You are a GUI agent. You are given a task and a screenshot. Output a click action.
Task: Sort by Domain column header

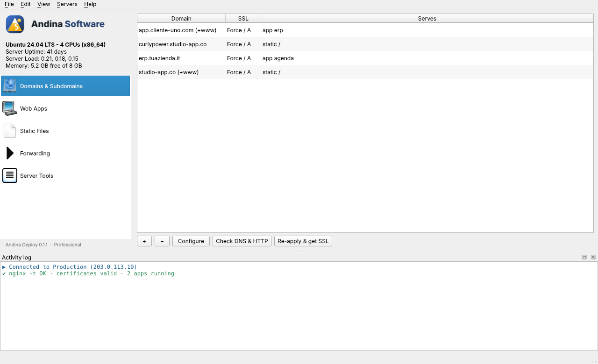click(x=181, y=19)
